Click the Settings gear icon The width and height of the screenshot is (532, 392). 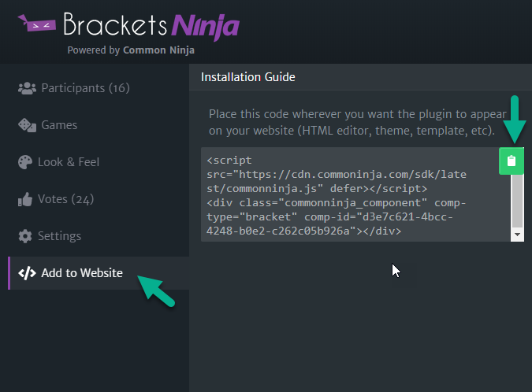point(25,236)
